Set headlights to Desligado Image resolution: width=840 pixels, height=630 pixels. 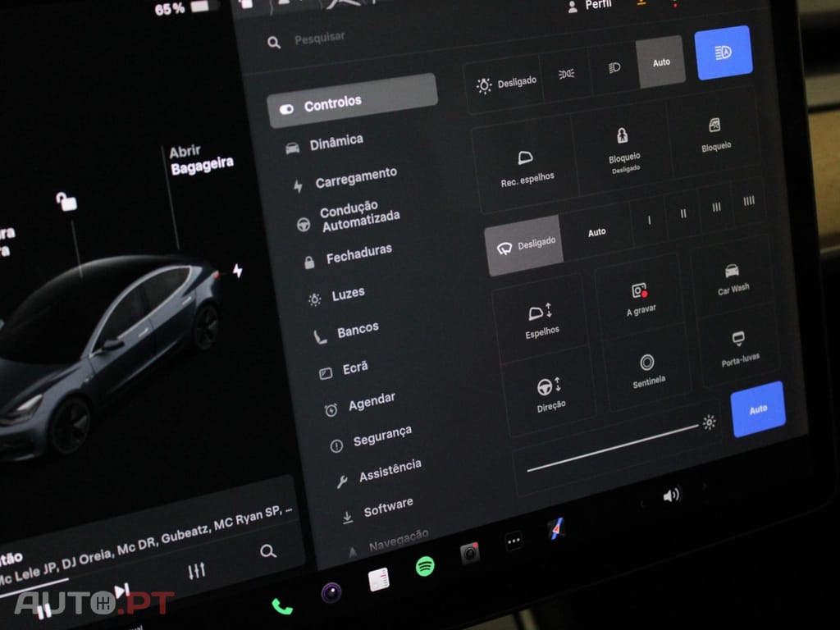point(506,84)
